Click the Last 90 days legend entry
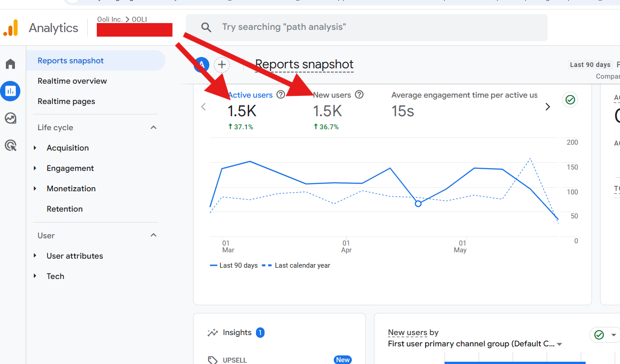Image resolution: width=620 pixels, height=364 pixels. 234,265
